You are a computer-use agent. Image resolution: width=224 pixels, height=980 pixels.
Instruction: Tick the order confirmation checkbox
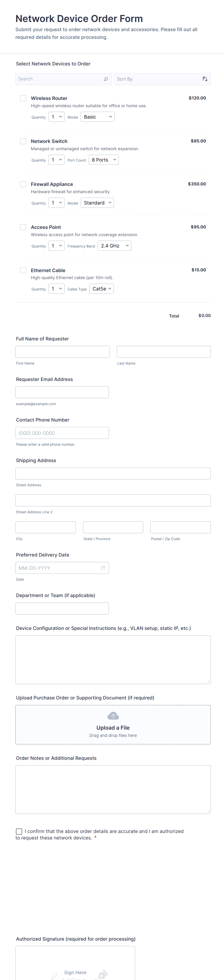pyautogui.click(x=19, y=831)
